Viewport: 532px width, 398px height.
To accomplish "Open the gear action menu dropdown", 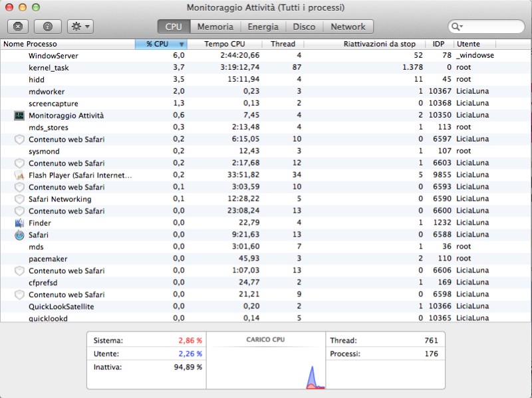I will pos(80,27).
